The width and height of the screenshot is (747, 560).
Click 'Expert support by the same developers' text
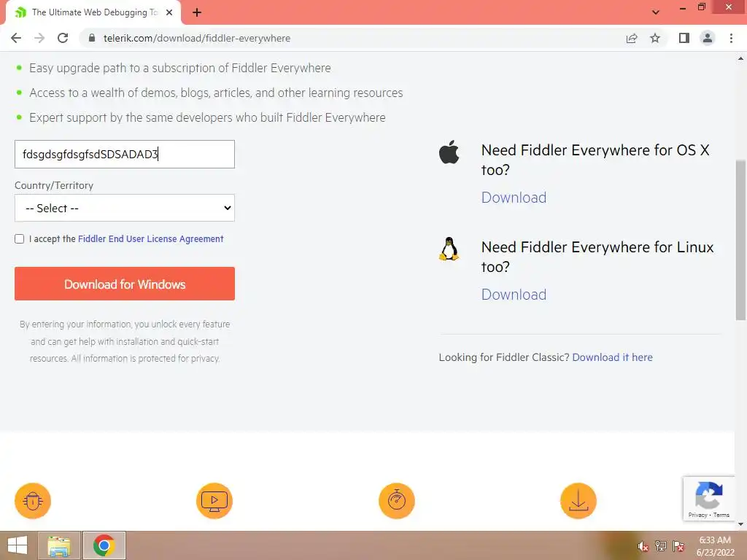coord(207,117)
